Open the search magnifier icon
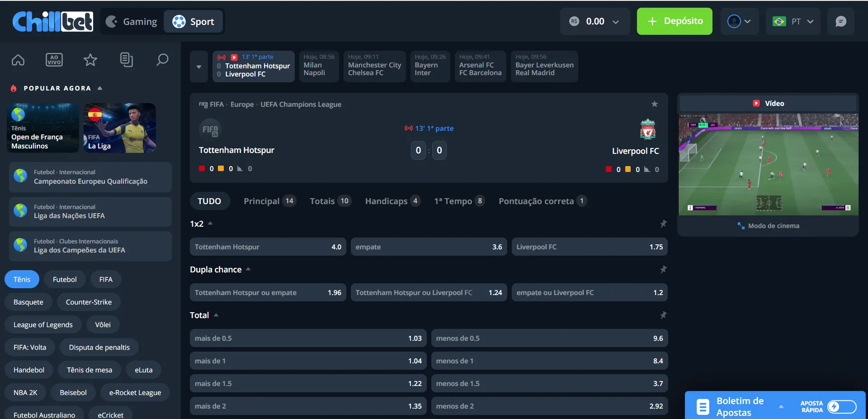The height and width of the screenshot is (419, 868). pos(162,60)
